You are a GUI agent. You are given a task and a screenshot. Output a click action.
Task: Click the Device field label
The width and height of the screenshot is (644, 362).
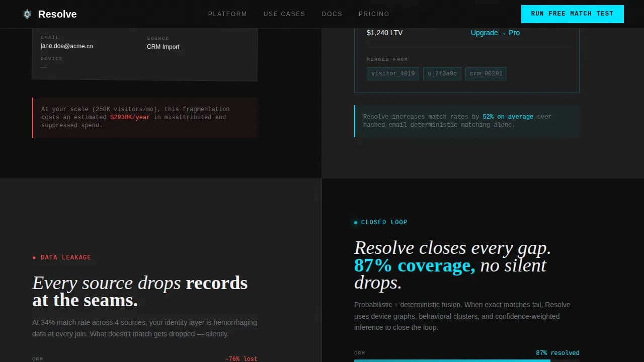52,58
